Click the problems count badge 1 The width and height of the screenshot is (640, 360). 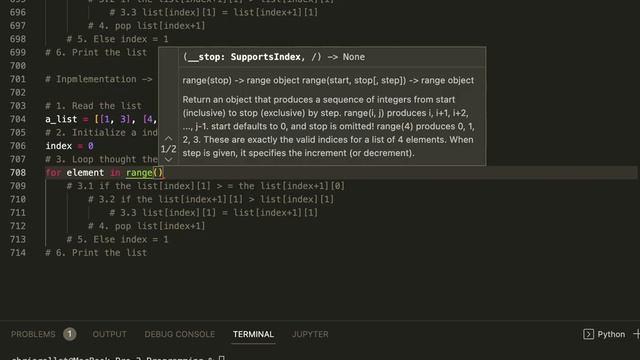coord(69,334)
